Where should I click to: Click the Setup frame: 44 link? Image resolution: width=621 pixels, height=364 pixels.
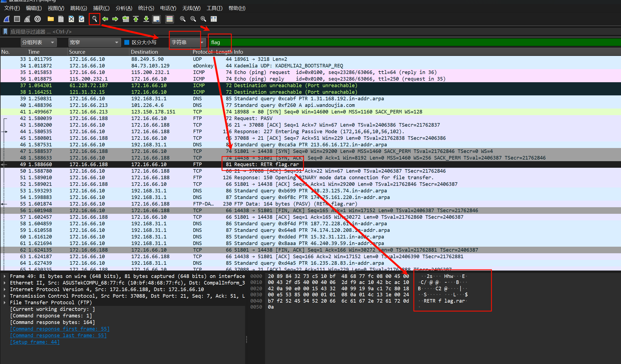pyautogui.click(x=35, y=342)
